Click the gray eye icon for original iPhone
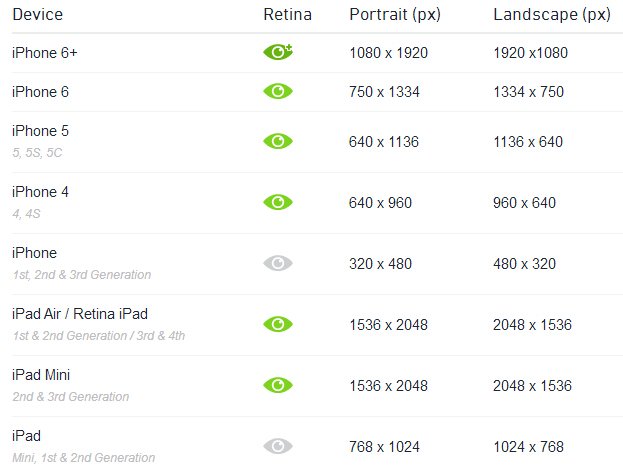The width and height of the screenshot is (623, 475). 278,263
